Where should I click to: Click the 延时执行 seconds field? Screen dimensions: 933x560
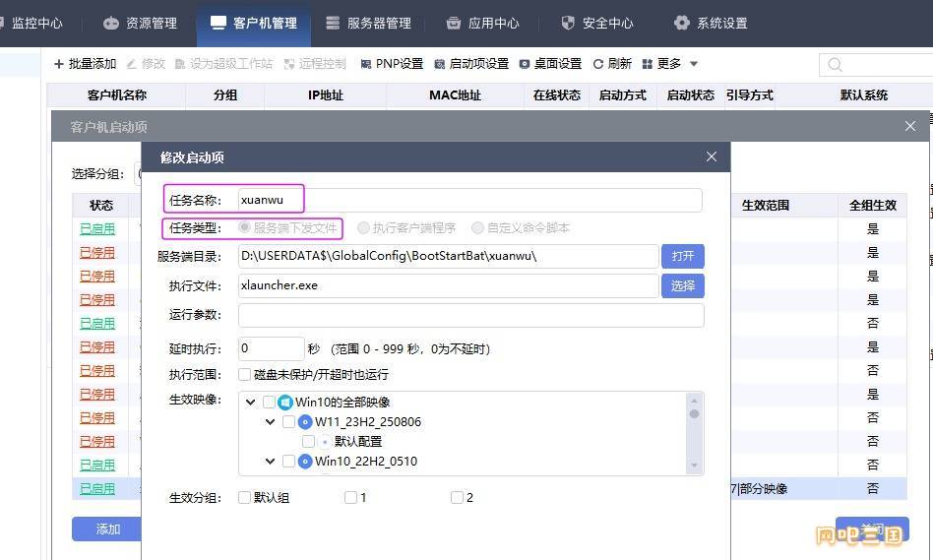point(272,348)
